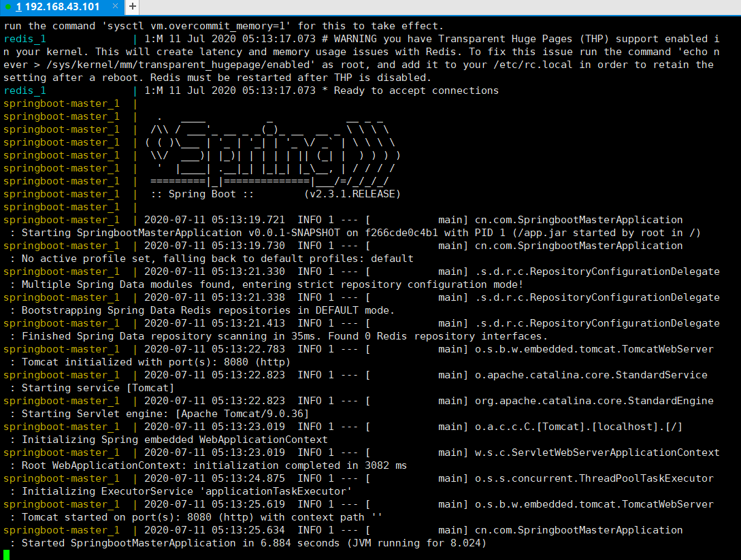Click the 'Ready to accept connections' log text
The width and height of the screenshot is (741, 560).
(x=416, y=90)
